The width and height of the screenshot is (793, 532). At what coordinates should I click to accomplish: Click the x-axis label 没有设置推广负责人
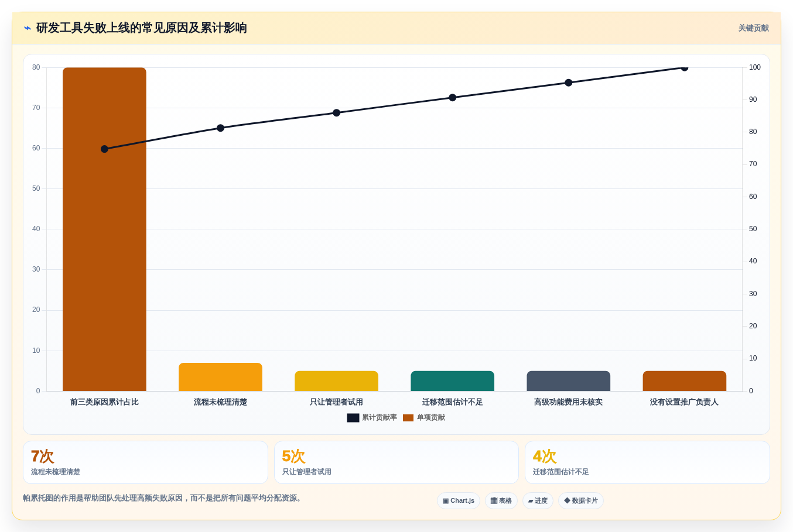pyautogui.click(x=684, y=402)
